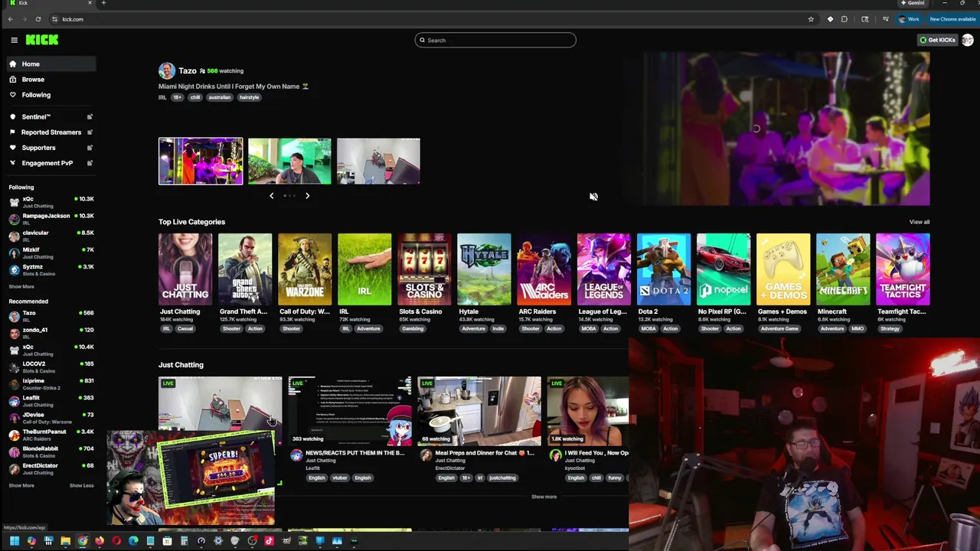Click the KICK logo
This screenshot has width=980, height=551.
[x=42, y=40]
